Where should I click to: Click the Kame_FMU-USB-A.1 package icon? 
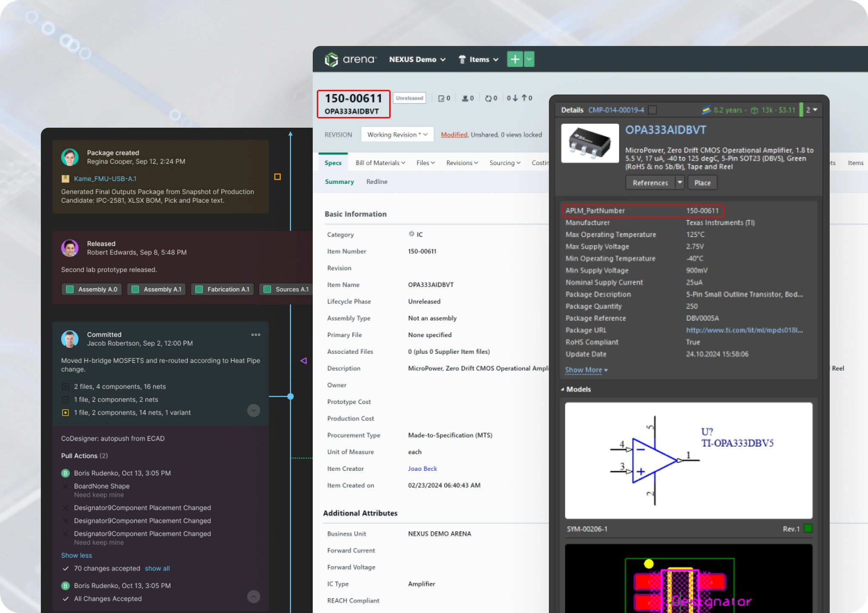tap(65, 179)
